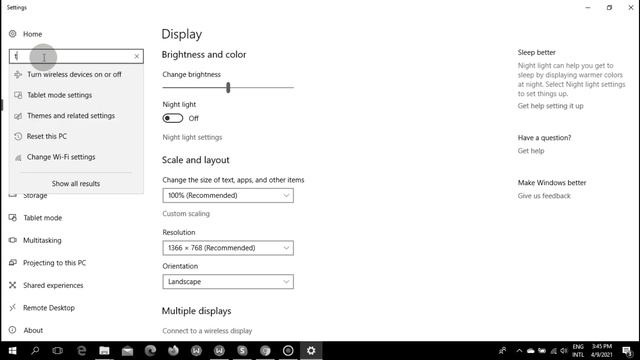Click the taskbar search magnifier

tap(35, 351)
